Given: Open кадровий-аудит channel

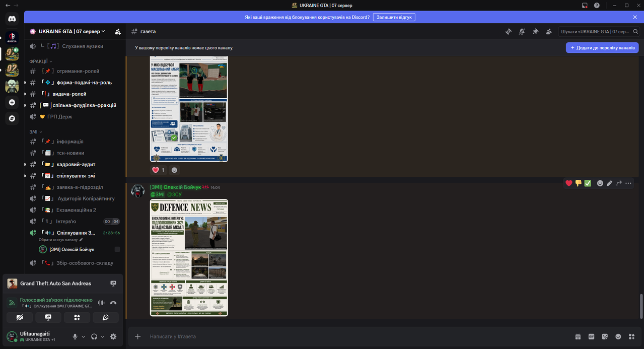Looking at the screenshot, I should tap(75, 164).
